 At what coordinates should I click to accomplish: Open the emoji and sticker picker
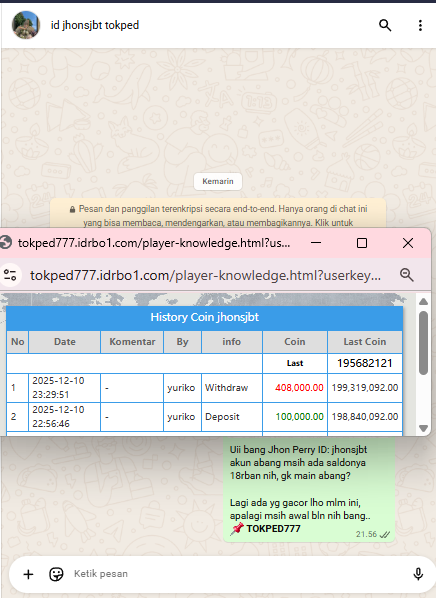56,574
